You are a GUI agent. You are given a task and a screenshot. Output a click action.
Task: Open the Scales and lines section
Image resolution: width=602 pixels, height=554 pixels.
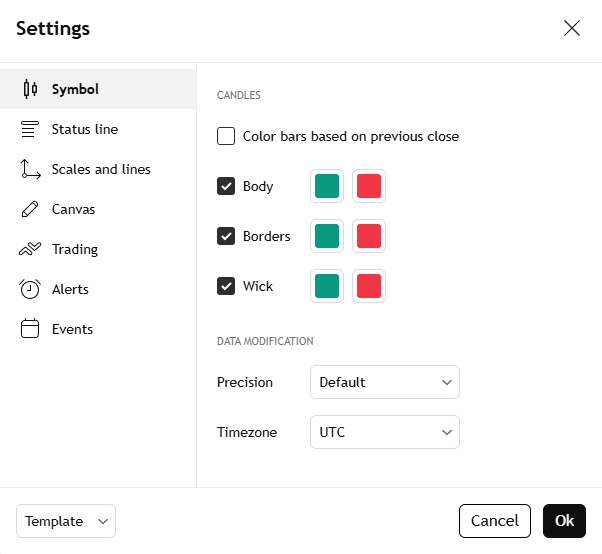click(101, 169)
